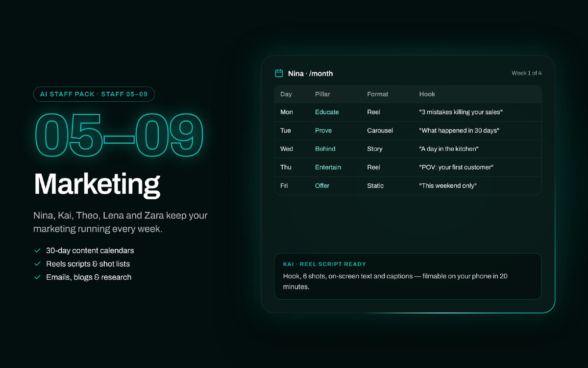Select the Fri day cell

tap(284, 186)
